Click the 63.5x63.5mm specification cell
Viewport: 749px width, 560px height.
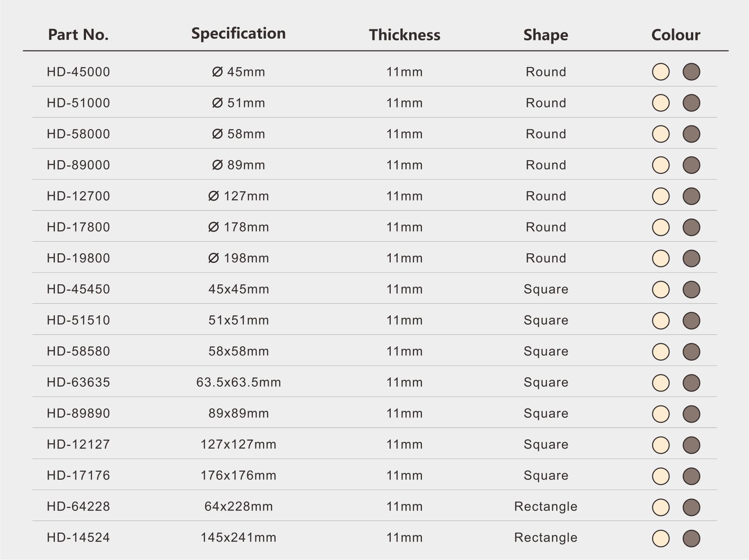click(x=238, y=382)
